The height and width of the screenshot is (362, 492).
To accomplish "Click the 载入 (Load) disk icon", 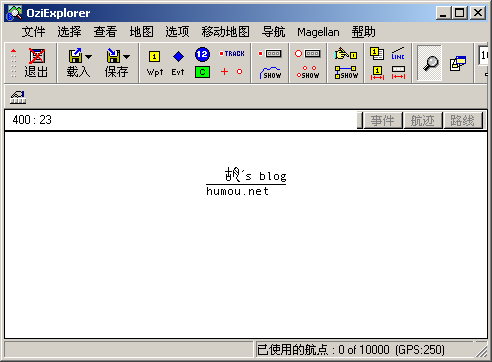I will (x=76, y=56).
